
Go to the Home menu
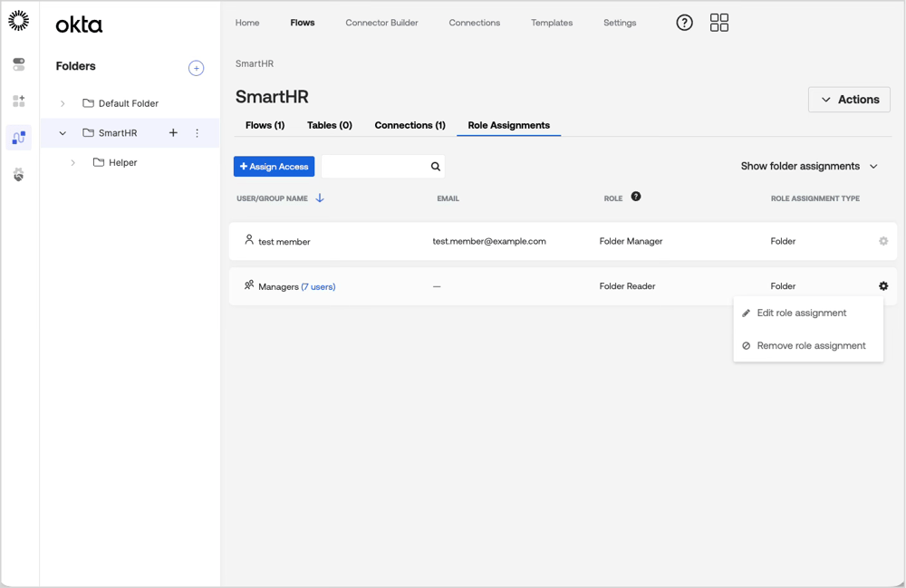click(247, 23)
